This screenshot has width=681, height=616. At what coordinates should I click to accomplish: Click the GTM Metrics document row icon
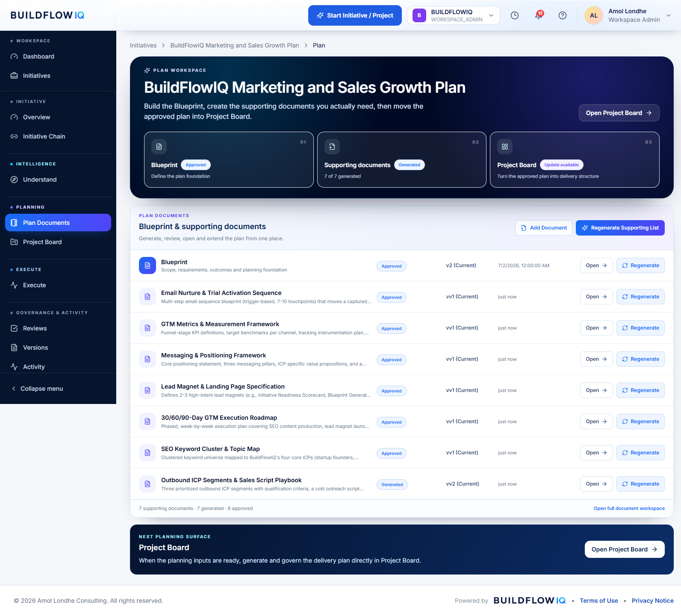147,328
